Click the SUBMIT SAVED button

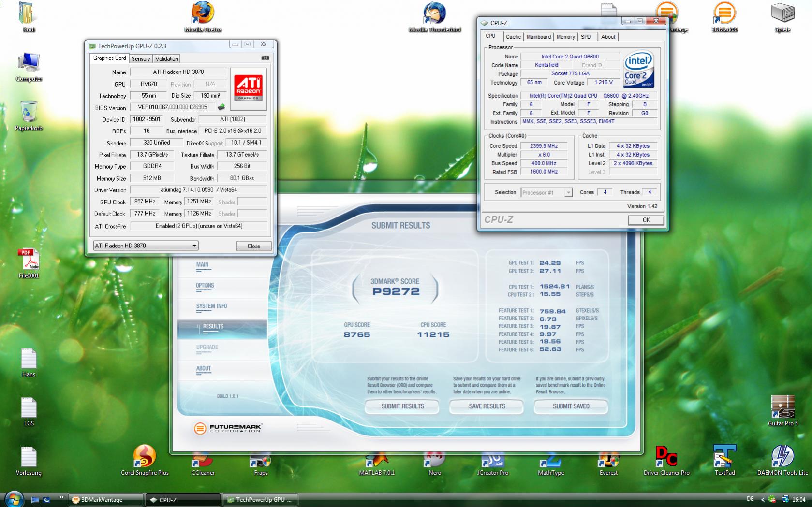point(571,406)
